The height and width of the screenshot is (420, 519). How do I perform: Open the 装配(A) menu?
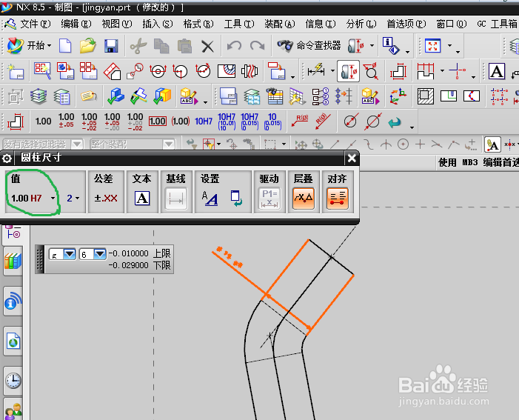pyautogui.click(x=280, y=24)
